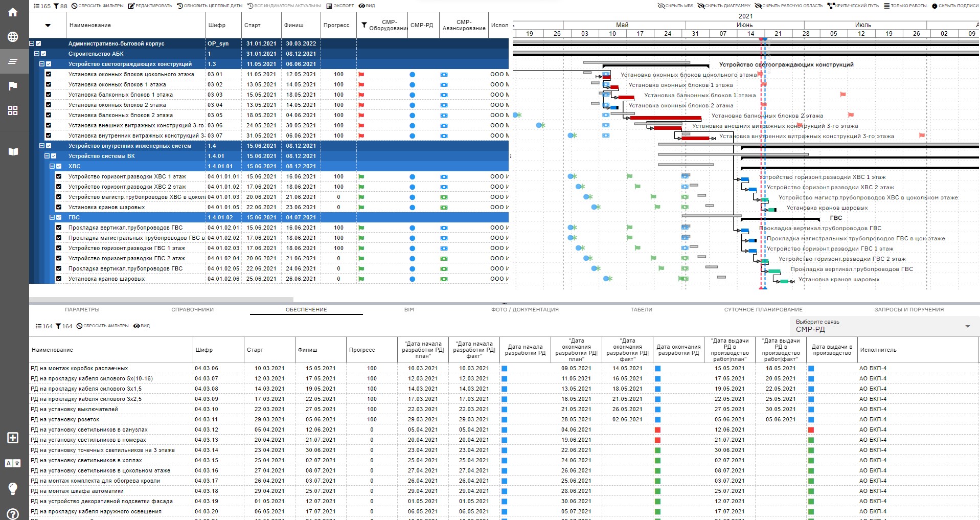
Task: Click the filter funnel icon in СМР-Оборудование column
Action: (x=364, y=25)
